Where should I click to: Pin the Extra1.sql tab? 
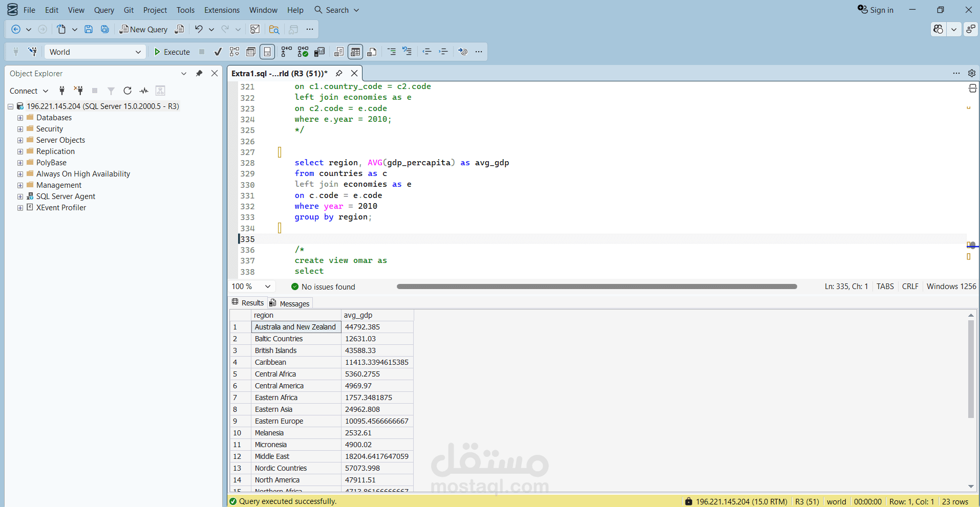(x=339, y=73)
